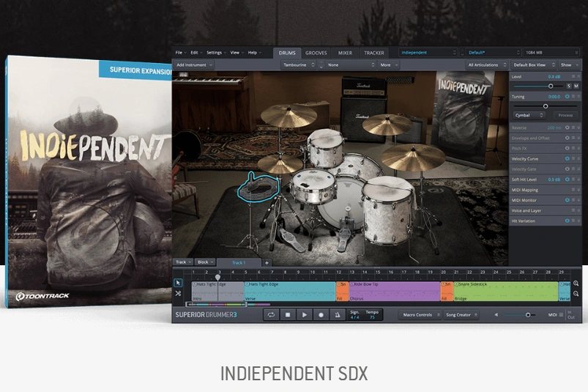Open the View menu
This screenshot has height=392, width=588.
pyautogui.click(x=237, y=53)
